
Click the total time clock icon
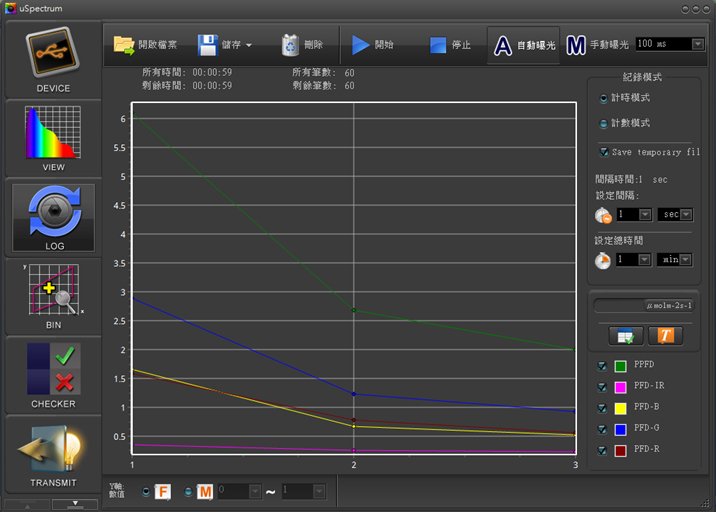click(x=603, y=260)
